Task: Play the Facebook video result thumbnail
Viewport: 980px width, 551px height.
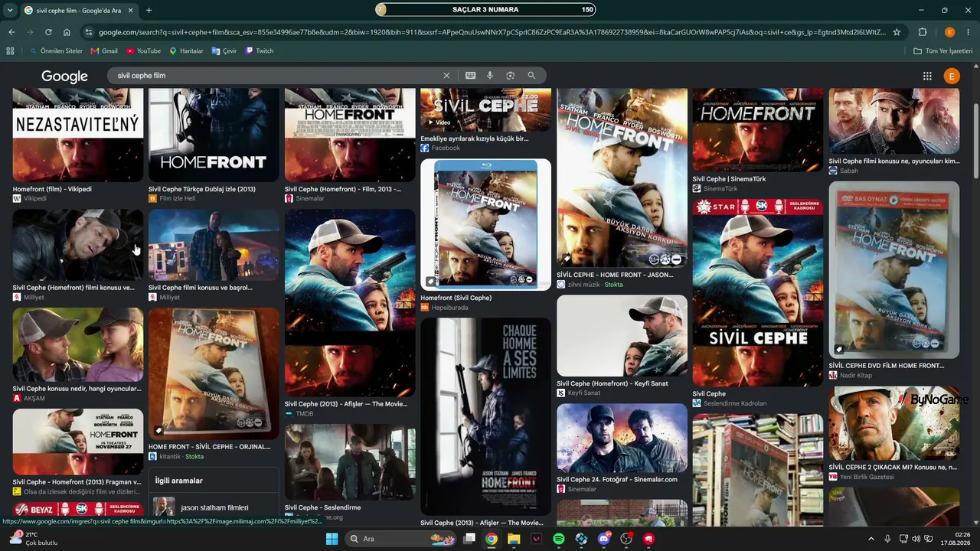Action: pos(485,109)
